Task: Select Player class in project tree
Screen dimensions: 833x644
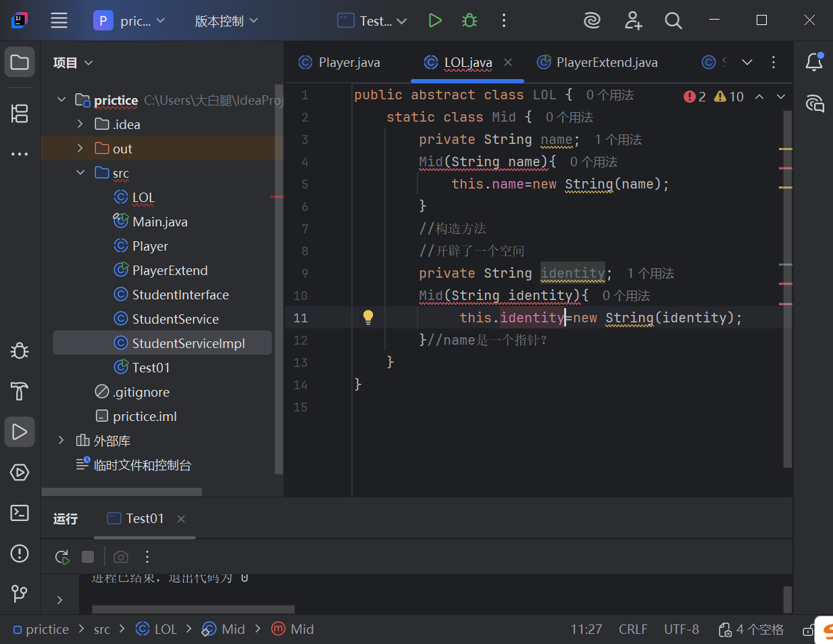Action: (x=141, y=246)
